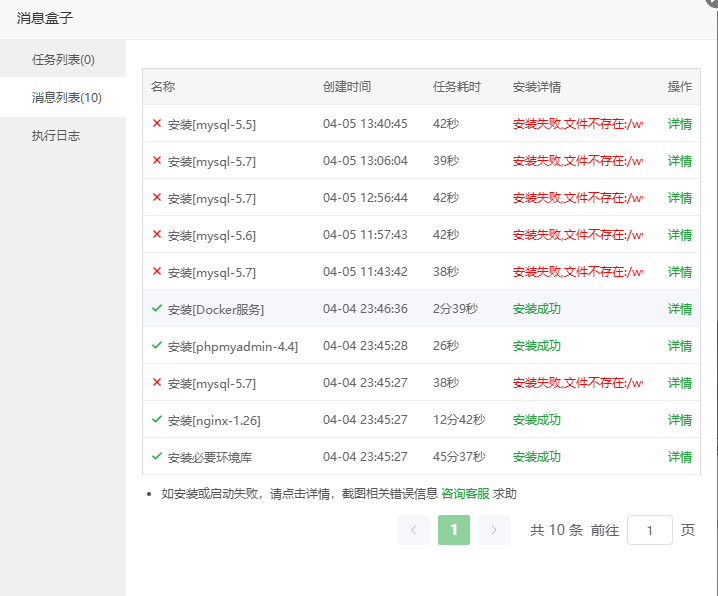The image size is (718, 596).
Task: Click 任务耗时 column header
Action: point(457,87)
